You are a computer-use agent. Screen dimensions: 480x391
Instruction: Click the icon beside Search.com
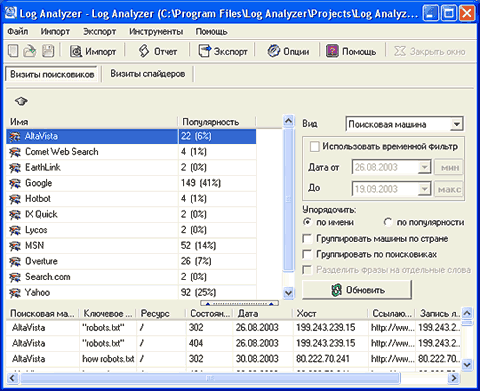(x=15, y=277)
